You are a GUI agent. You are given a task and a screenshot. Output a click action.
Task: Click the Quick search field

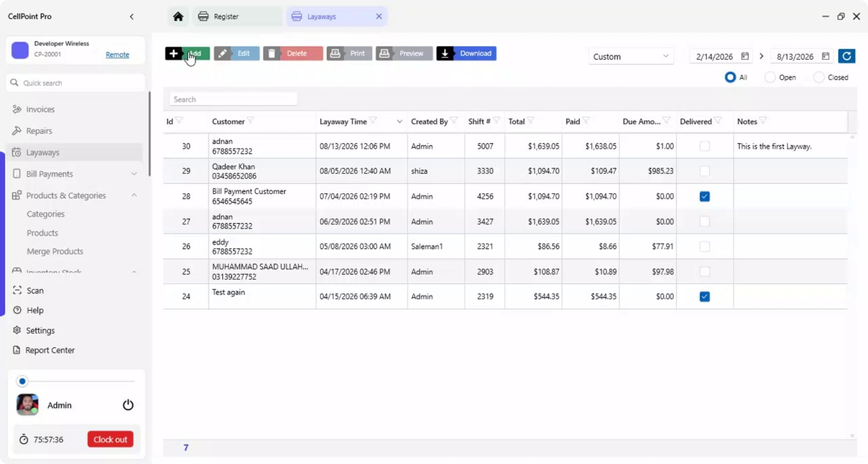(76, 83)
